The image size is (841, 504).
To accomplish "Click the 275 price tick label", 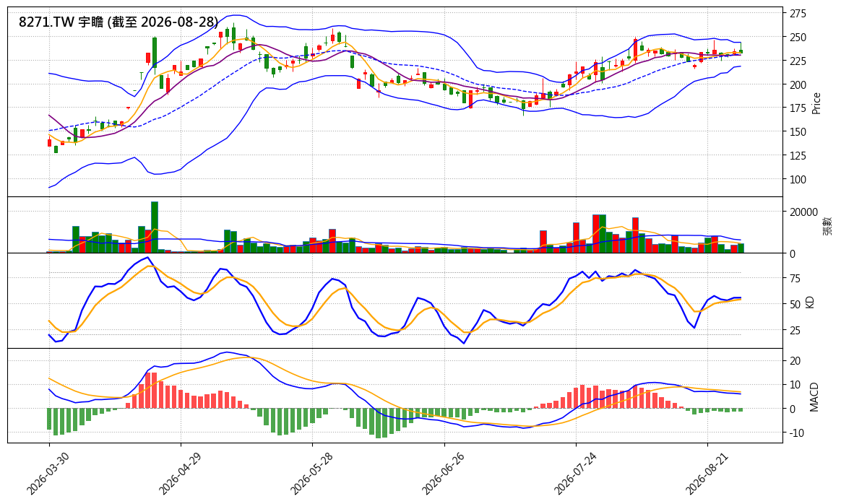I will (x=798, y=14).
